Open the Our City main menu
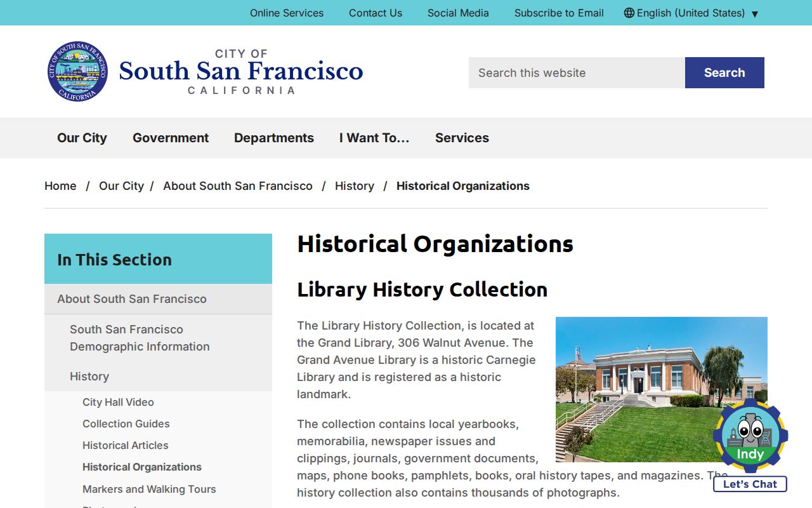Viewport: 812px width, 508px height. pyautogui.click(x=82, y=138)
